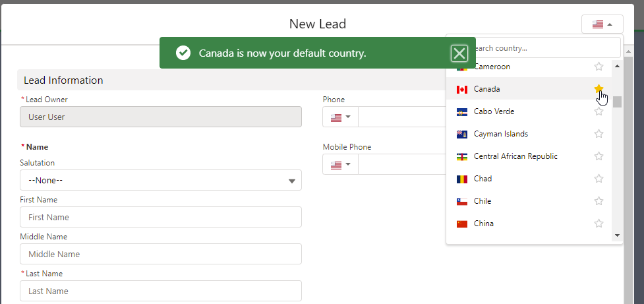The image size is (644, 304).
Task: Click the Cayman Islands flag icon
Action: (462, 134)
